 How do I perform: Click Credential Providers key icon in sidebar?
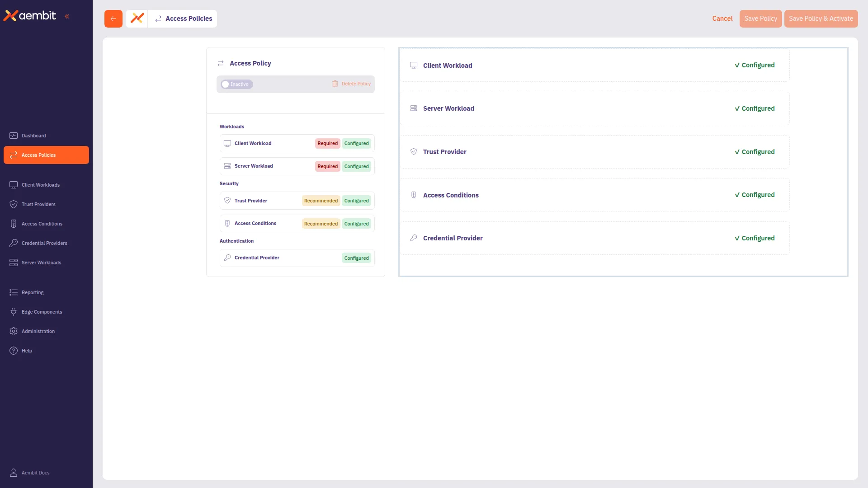point(14,243)
